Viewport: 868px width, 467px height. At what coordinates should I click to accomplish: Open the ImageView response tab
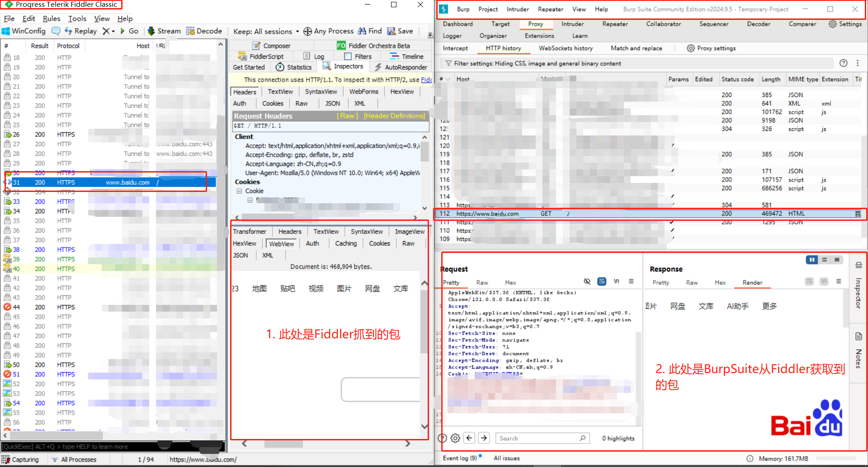(x=410, y=232)
